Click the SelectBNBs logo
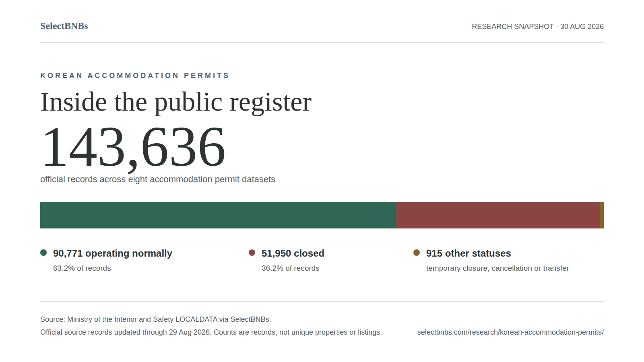644x362 pixels. [64, 26]
